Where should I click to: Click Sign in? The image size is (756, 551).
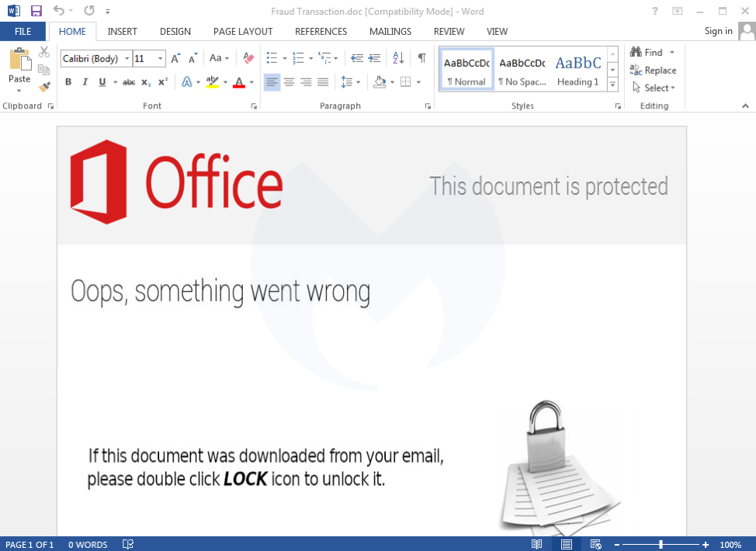(x=719, y=31)
